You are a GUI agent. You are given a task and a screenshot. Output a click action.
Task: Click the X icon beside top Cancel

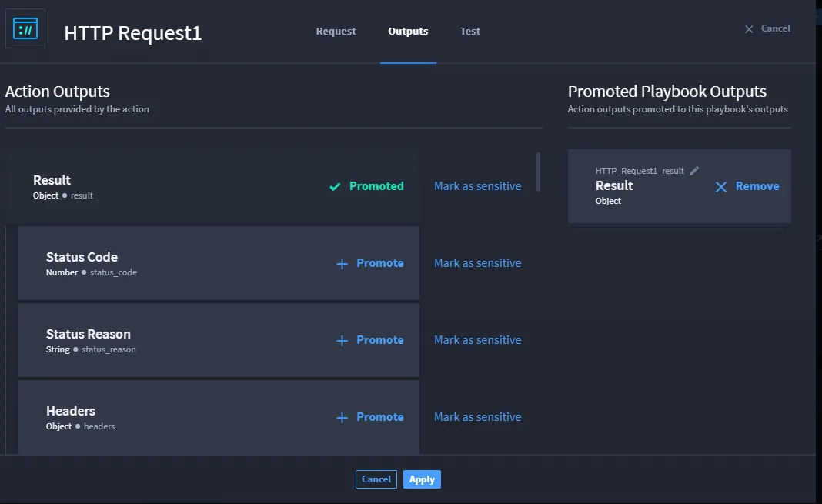tap(749, 29)
